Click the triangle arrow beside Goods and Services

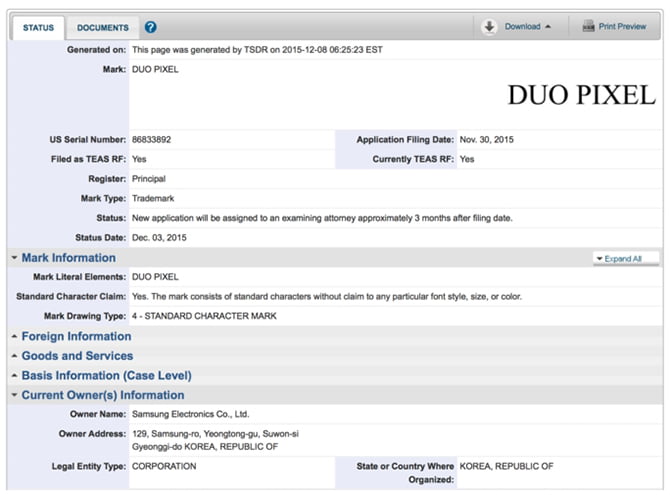(x=14, y=356)
